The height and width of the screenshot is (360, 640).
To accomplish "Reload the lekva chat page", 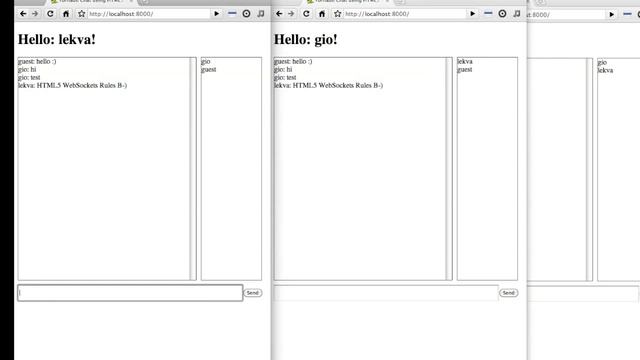I will pyautogui.click(x=50, y=14).
